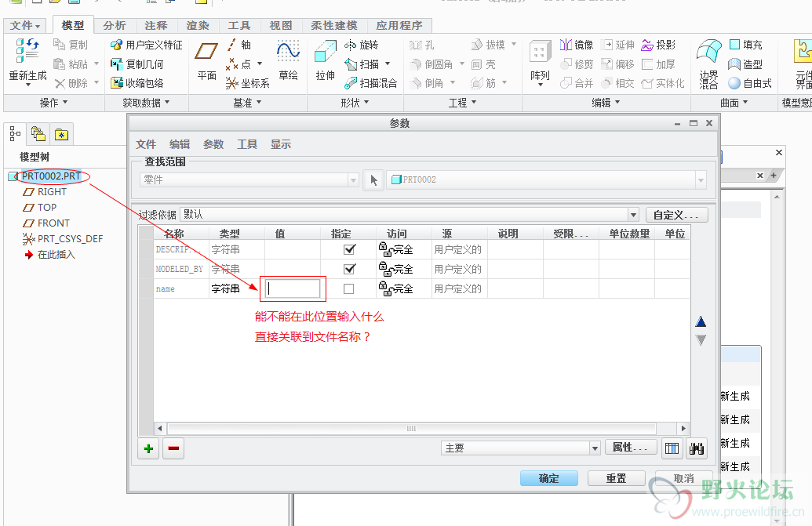The width and height of the screenshot is (812, 526).
Task: Expand the 基准 group dropdown
Action: tap(247, 103)
